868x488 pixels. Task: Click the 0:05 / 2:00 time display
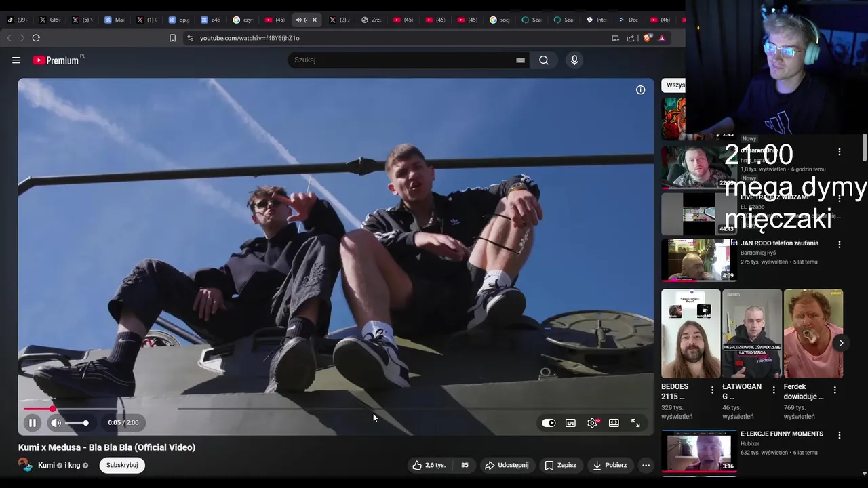(x=123, y=423)
